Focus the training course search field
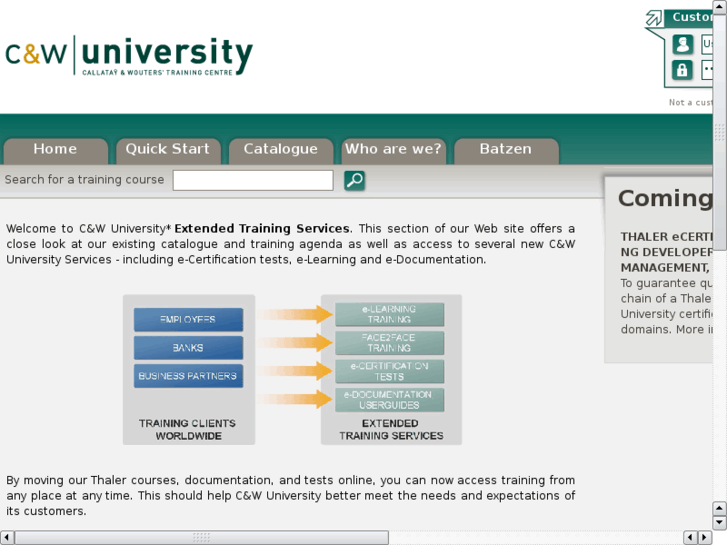This screenshot has height=545, width=727. [x=253, y=180]
